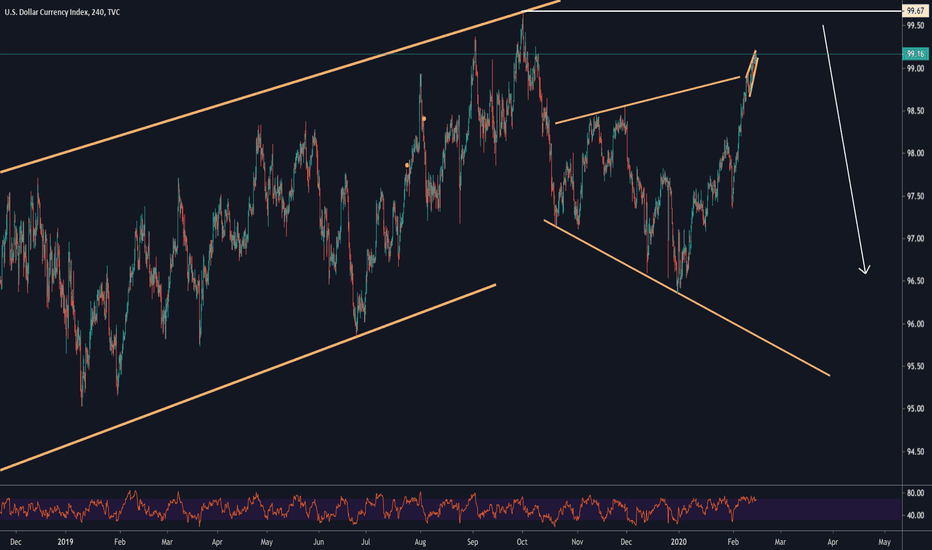Screen dimensions: 932x550
Task: Click the 97.50 price axis value
Action: [x=915, y=196]
